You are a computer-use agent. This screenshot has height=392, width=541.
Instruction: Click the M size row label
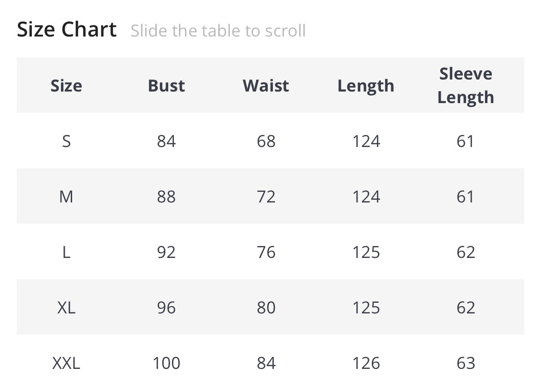click(66, 196)
